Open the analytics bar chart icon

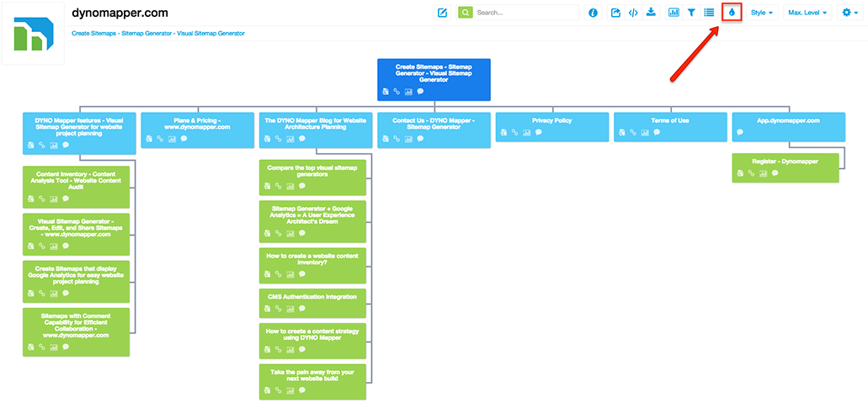coord(674,12)
